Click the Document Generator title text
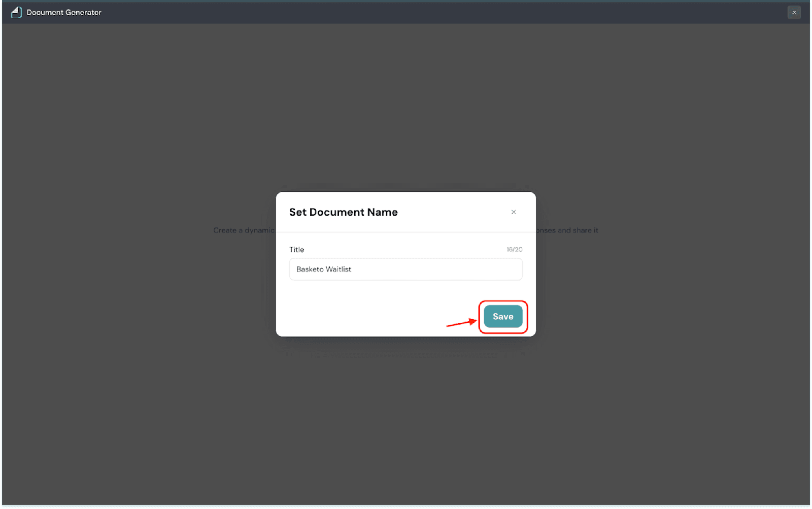This screenshot has width=812, height=509. 64,12
